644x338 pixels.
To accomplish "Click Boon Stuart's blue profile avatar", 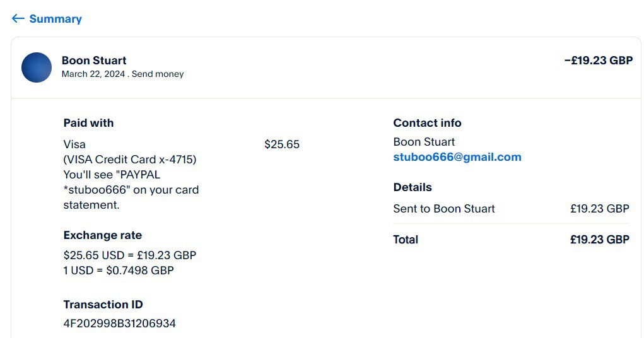I will tap(37, 67).
